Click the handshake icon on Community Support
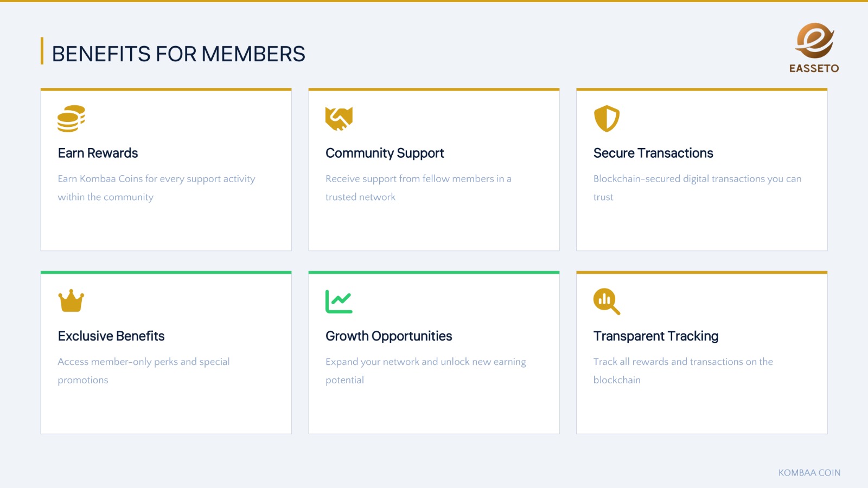Screen dimensions: 868x488 [339, 119]
